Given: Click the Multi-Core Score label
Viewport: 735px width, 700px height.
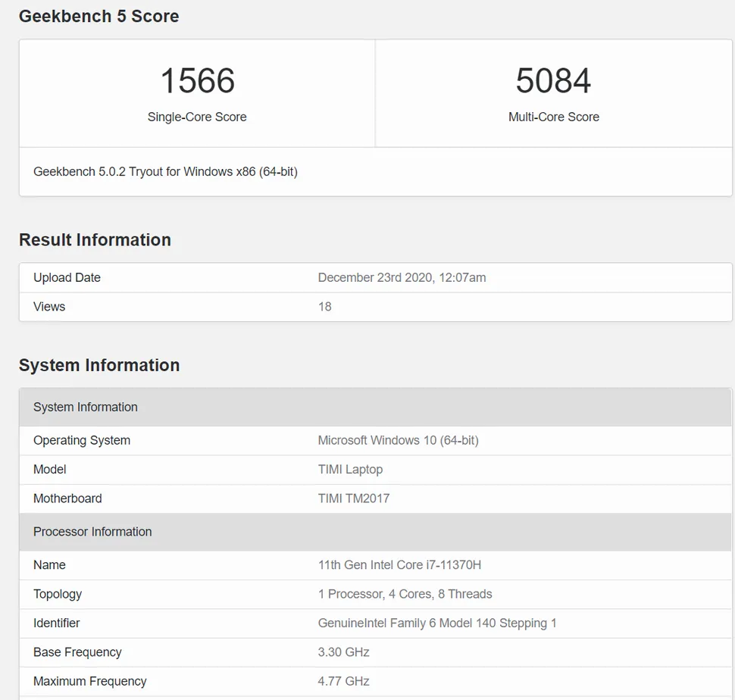Looking at the screenshot, I should 554,117.
